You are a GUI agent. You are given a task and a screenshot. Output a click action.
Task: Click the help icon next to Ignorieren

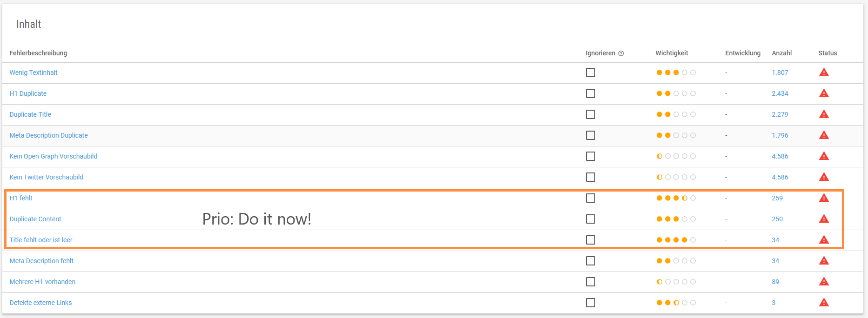click(621, 53)
